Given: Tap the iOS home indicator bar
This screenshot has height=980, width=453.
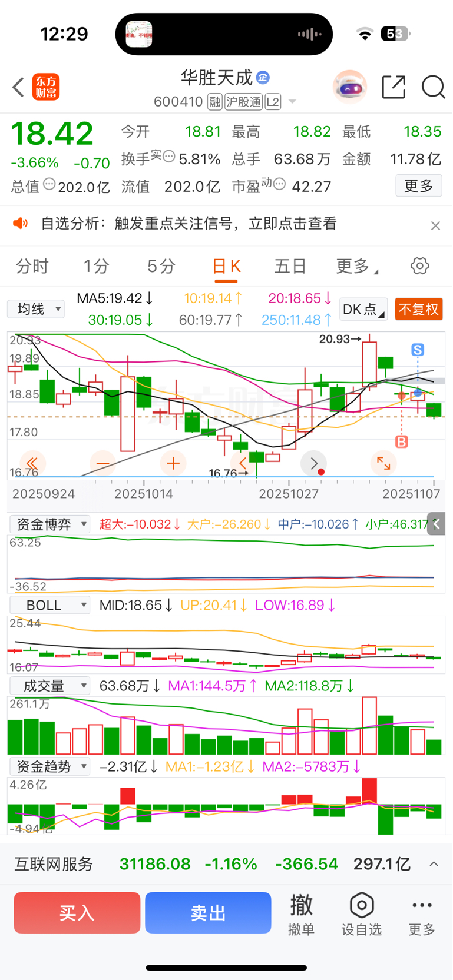Looking at the screenshot, I should (x=226, y=968).
